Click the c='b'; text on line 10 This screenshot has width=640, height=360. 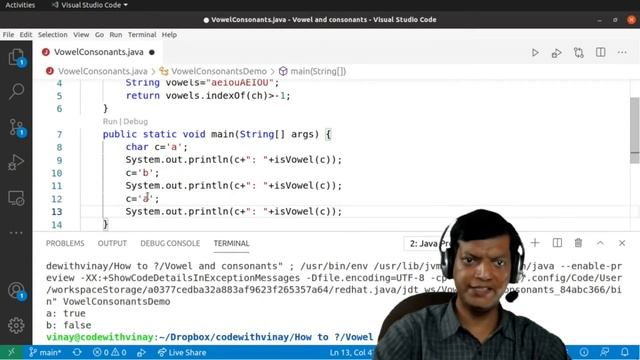(142, 173)
